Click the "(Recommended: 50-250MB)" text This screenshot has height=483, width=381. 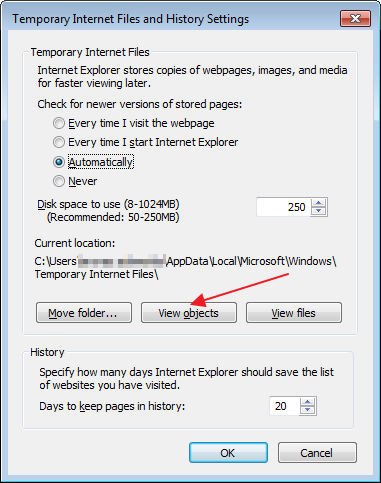point(113,217)
